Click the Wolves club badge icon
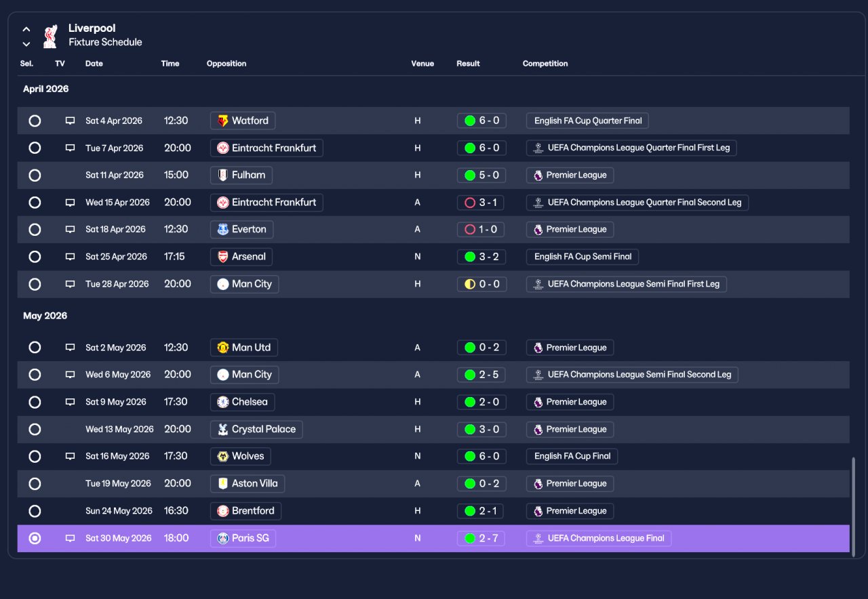 [223, 457]
